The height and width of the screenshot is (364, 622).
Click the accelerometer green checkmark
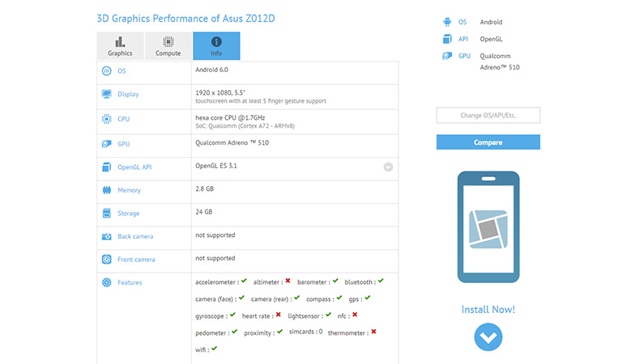pos(244,281)
